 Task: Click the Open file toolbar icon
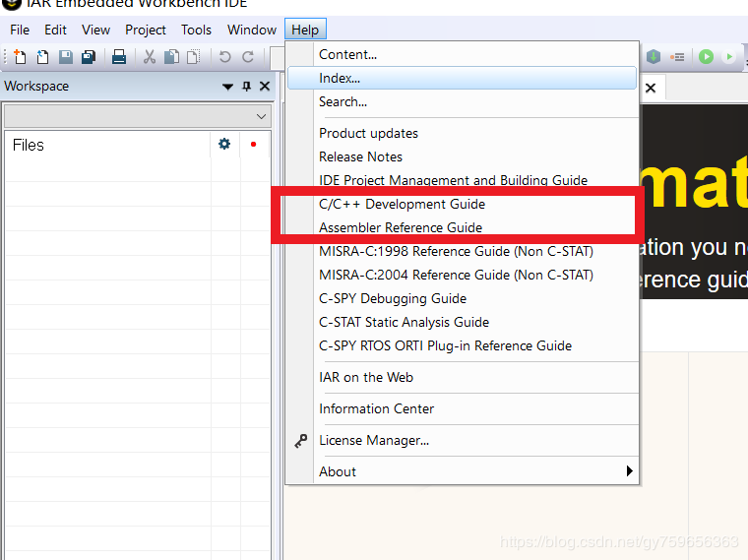pyautogui.click(x=42, y=57)
